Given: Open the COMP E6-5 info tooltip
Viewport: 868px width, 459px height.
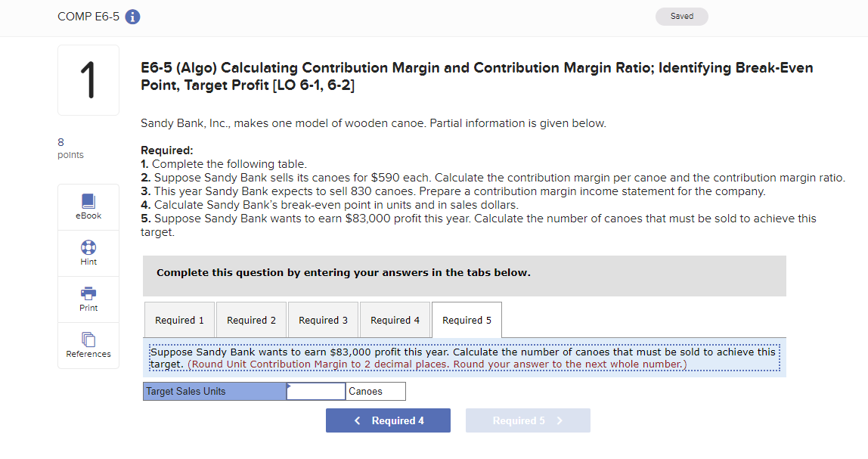Looking at the screenshot, I should (132, 15).
